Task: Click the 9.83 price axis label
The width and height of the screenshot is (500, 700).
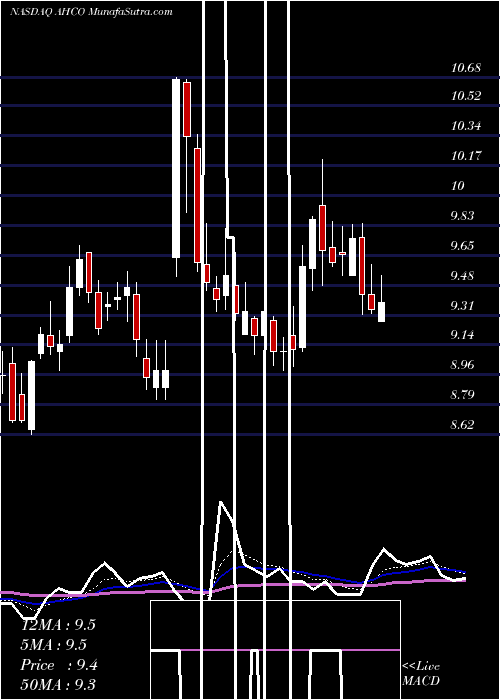Action: click(462, 216)
